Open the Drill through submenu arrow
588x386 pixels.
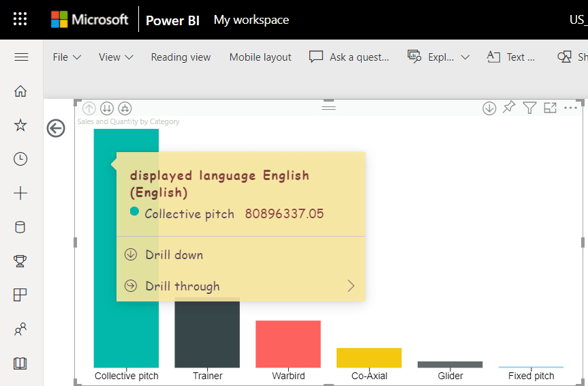(x=351, y=286)
